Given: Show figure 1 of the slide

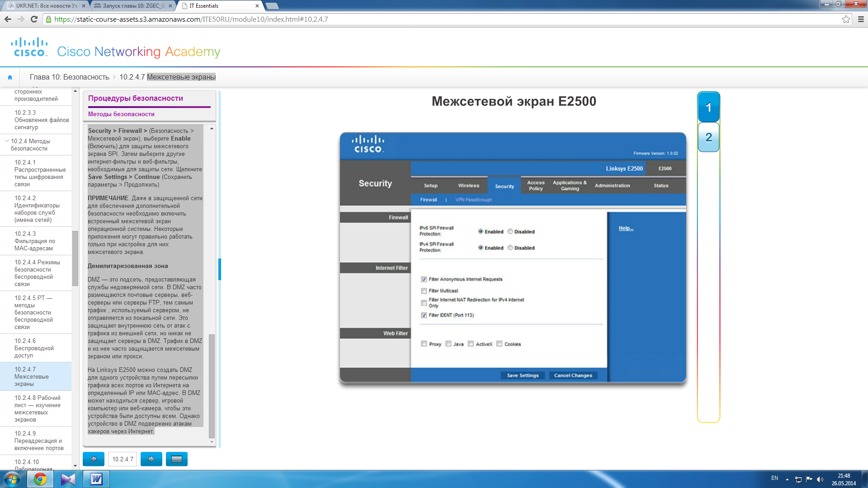Looking at the screenshot, I should [708, 108].
